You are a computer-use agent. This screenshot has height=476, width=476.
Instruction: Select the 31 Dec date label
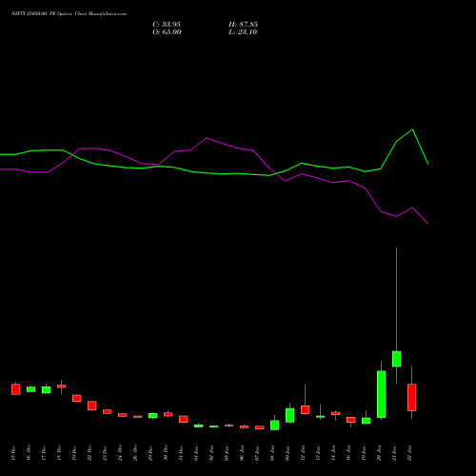(181, 453)
